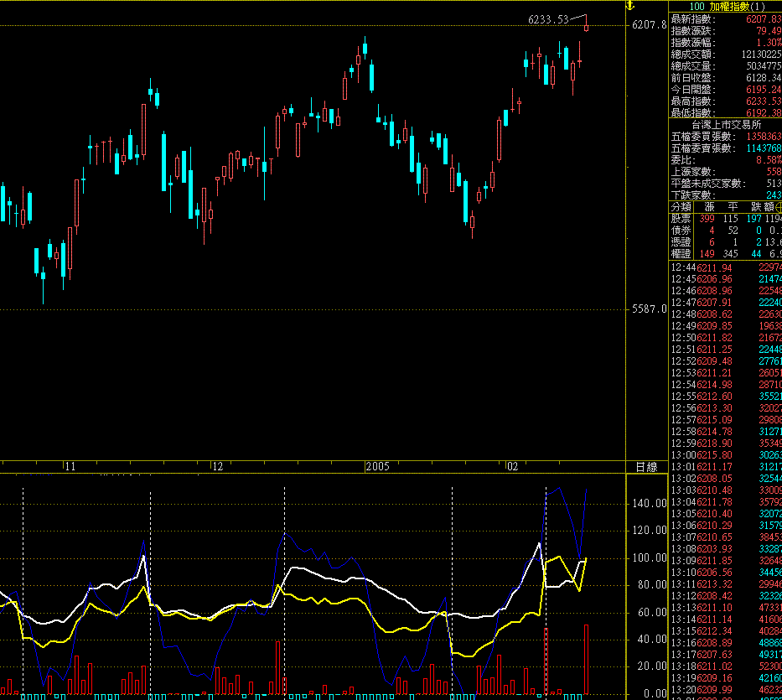Click the 6207.8 price axis label
The height and width of the screenshot is (700, 782).
pos(650,25)
